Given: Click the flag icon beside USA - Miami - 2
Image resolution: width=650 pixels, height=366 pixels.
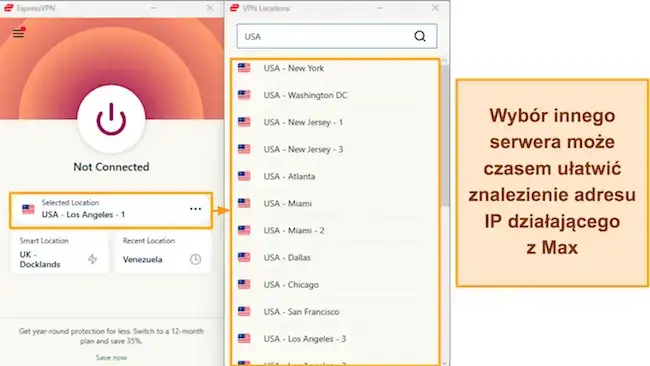Looking at the screenshot, I should (x=244, y=230).
